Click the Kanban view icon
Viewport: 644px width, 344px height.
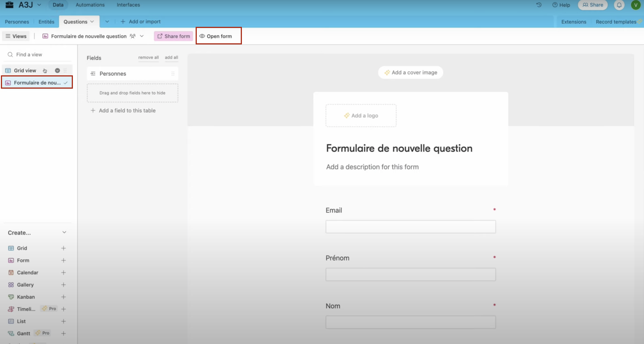[11, 297]
